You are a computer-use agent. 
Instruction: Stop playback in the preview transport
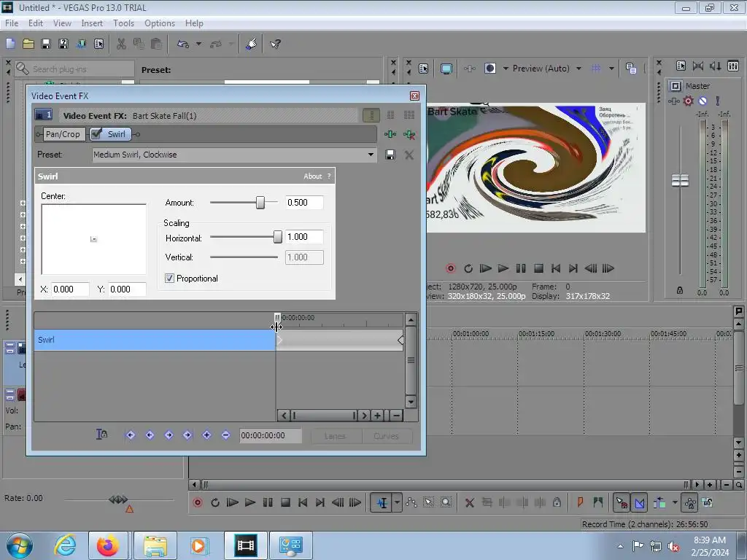538,268
